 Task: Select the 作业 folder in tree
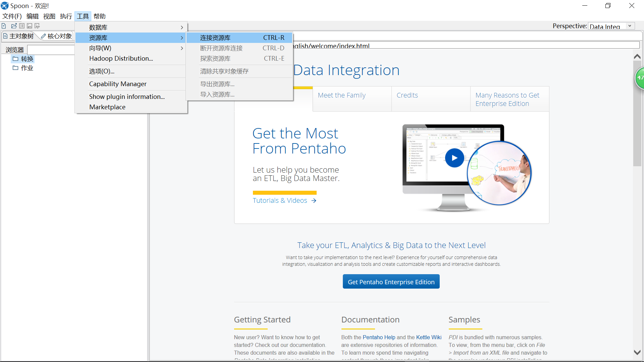click(x=27, y=68)
